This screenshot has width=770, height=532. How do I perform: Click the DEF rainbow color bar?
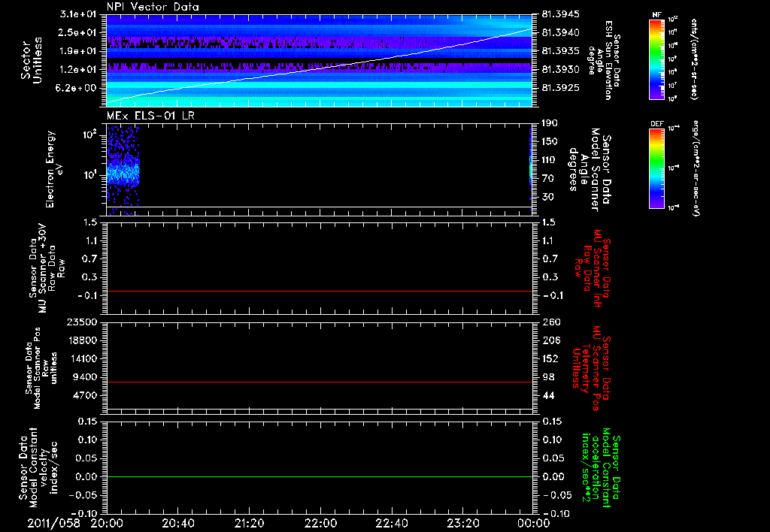point(656,168)
